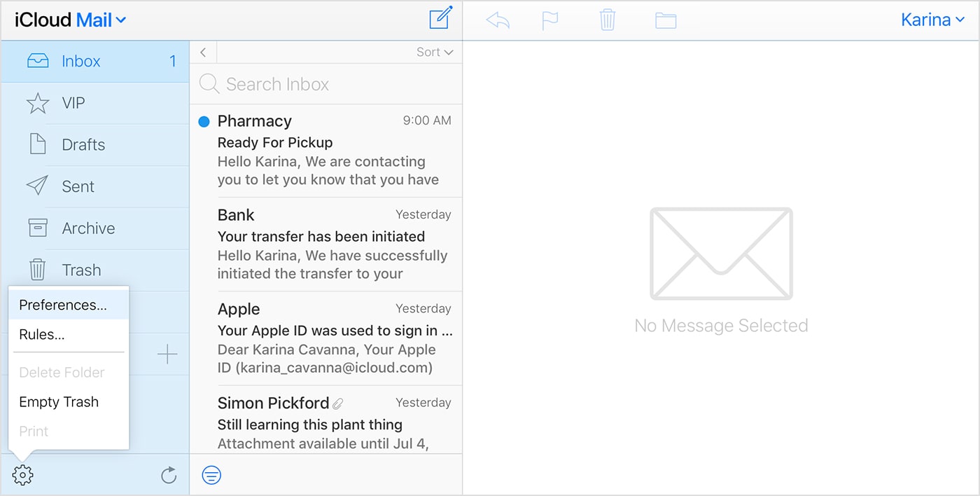
Task: Go to the Sent mailbox
Action: [x=78, y=186]
